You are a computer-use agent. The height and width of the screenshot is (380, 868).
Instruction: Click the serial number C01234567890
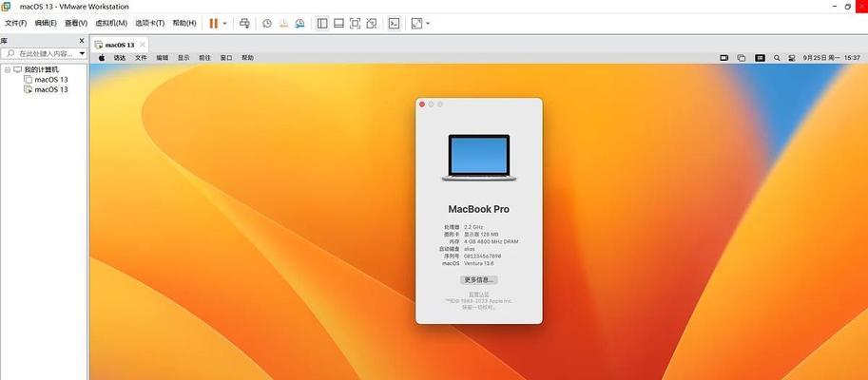[483, 256]
